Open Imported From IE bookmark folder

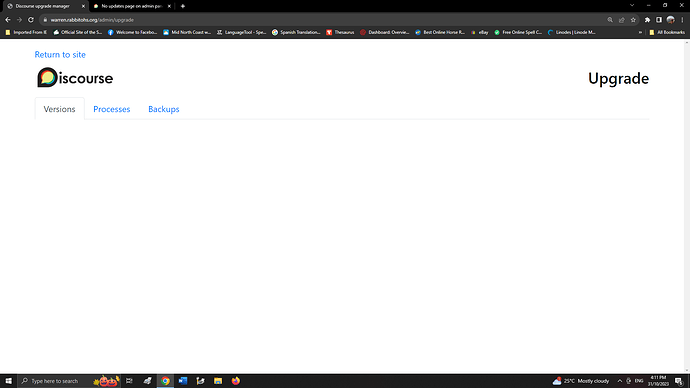(26, 32)
